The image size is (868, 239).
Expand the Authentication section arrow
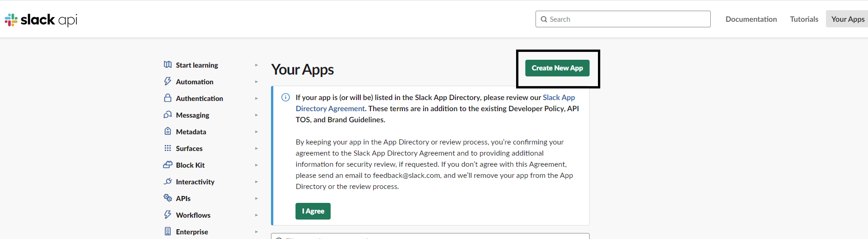[x=256, y=99]
